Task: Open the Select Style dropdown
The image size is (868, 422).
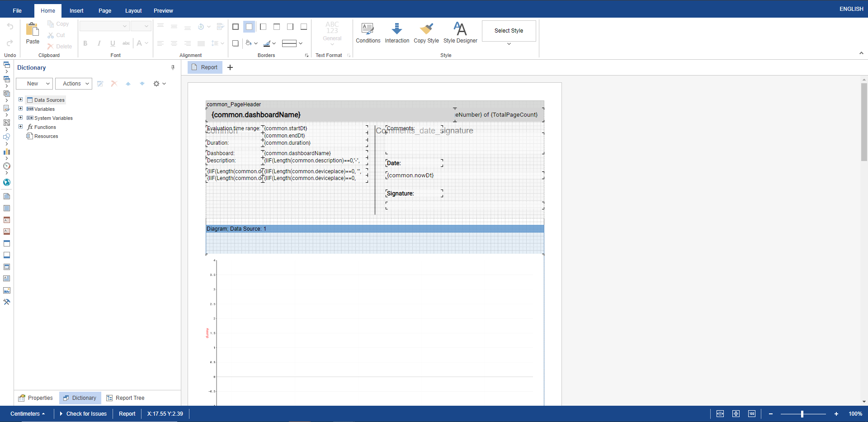Action: 509,44
